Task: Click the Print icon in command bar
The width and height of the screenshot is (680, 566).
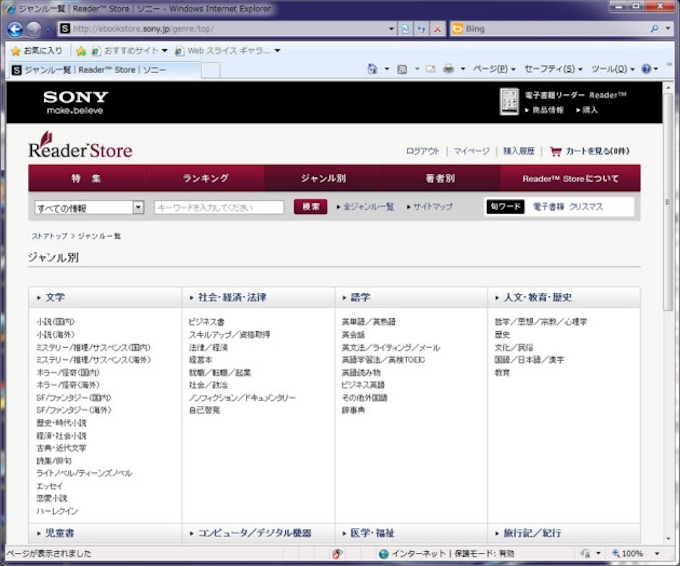Action: coord(448,69)
